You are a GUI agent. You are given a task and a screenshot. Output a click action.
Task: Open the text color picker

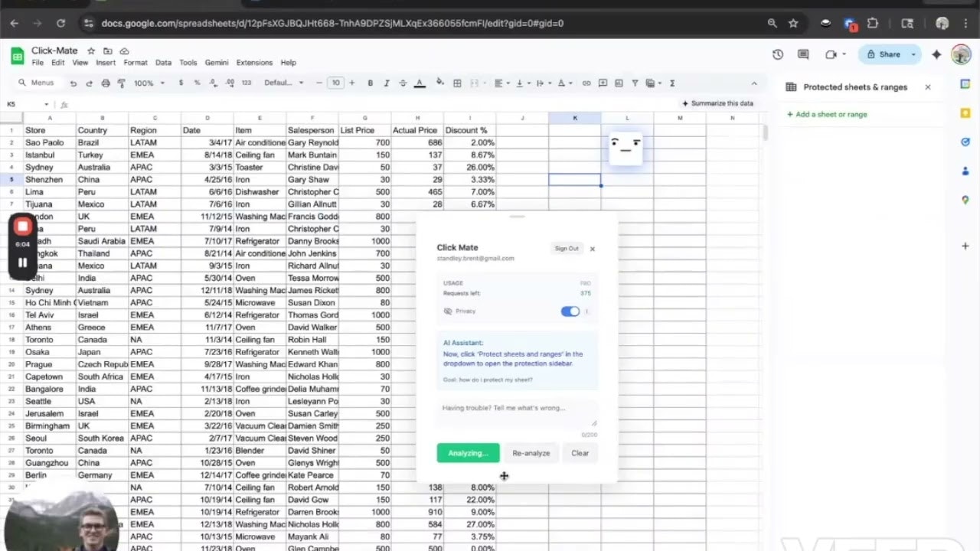click(x=419, y=83)
